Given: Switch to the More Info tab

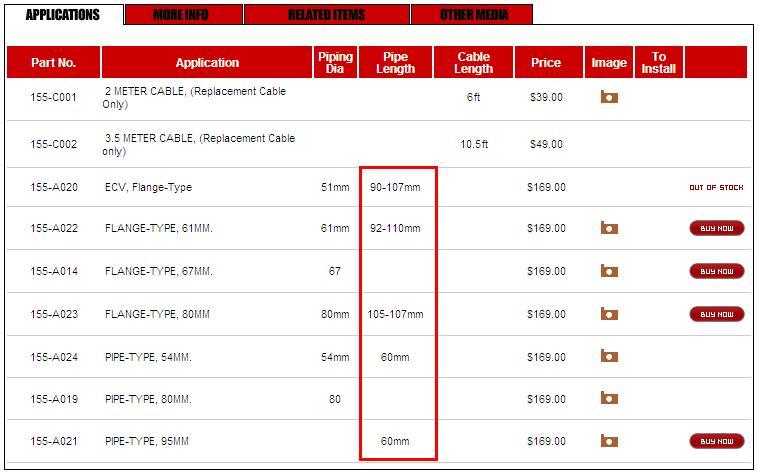Looking at the screenshot, I should 183,15.
